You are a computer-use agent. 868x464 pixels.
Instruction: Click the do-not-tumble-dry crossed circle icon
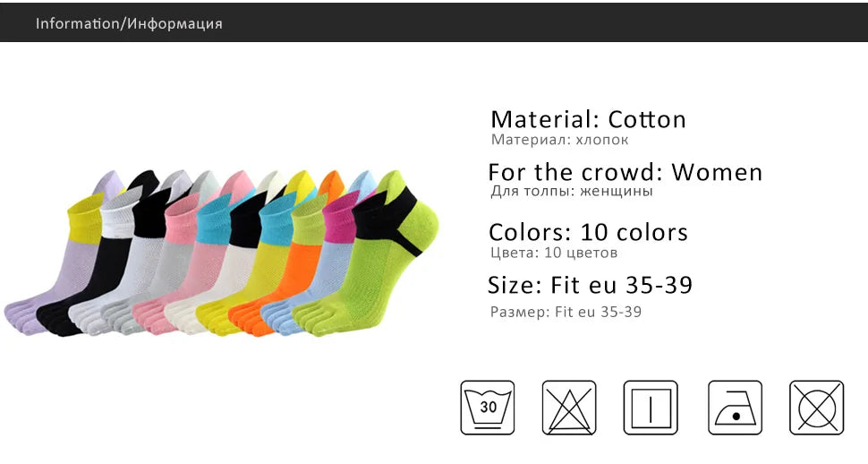pos(816,408)
